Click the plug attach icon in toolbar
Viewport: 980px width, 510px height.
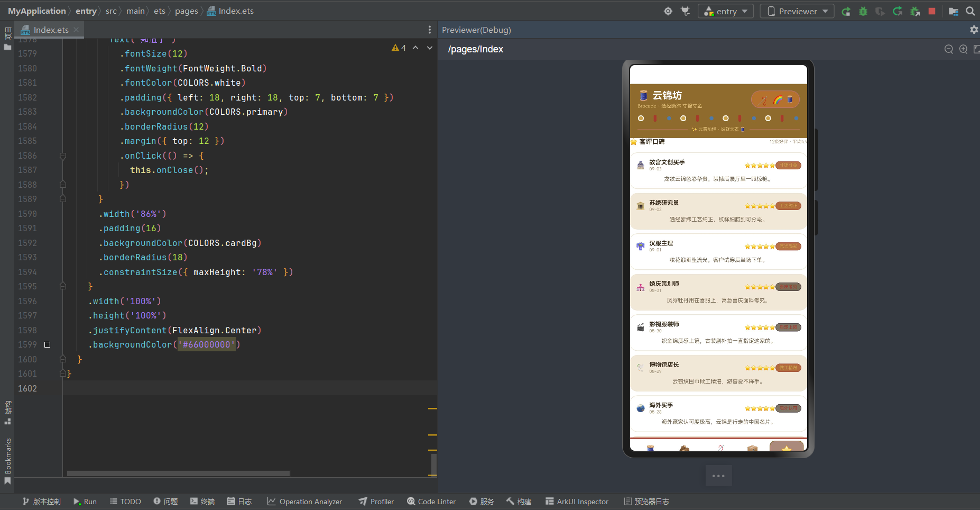pyautogui.click(x=686, y=11)
